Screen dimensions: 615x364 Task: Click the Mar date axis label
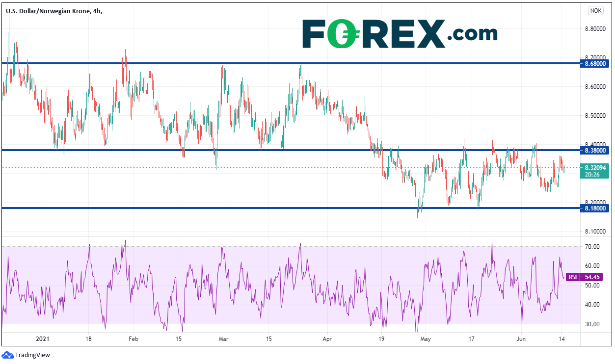click(x=223, y=338)
